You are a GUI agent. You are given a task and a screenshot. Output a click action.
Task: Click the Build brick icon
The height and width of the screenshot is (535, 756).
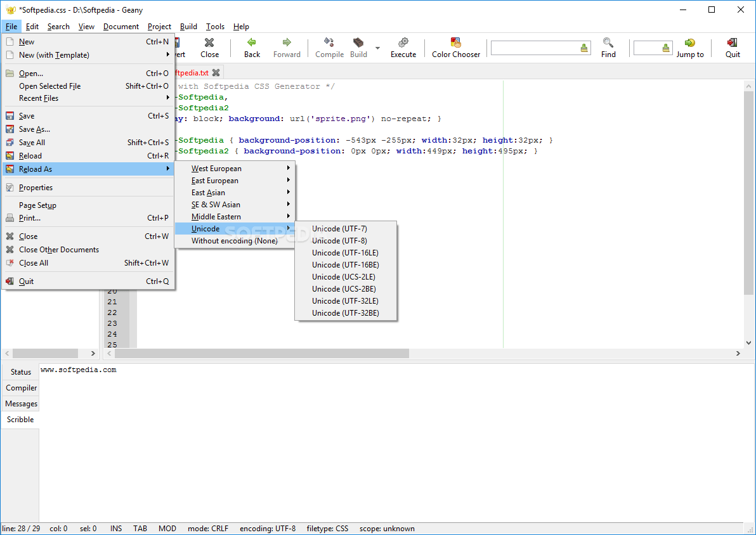point(358,43)
